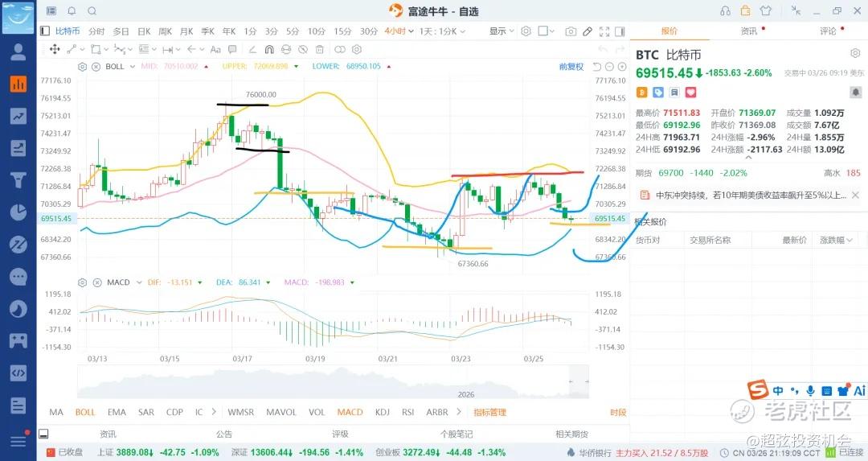Viewport: 868px width, 461px height.
Task: Toggle the MACD indicator at bottom
Action: (350, 412)
